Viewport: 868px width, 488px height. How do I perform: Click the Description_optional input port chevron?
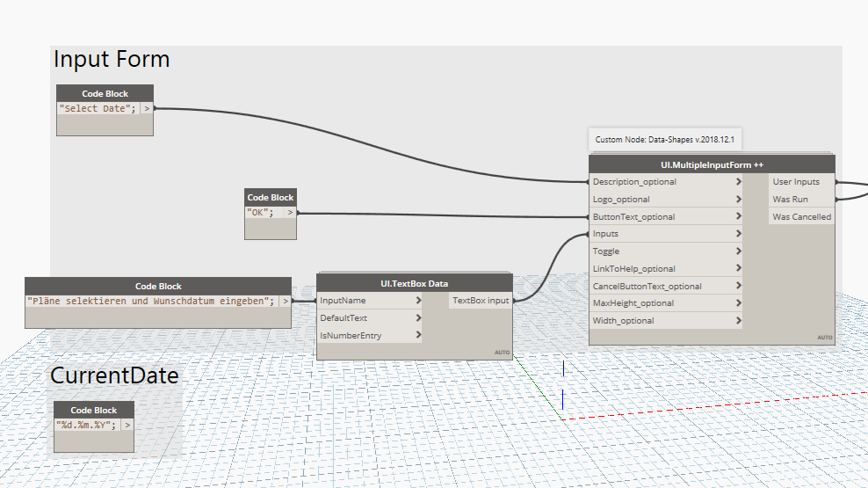tap(739, 182)
